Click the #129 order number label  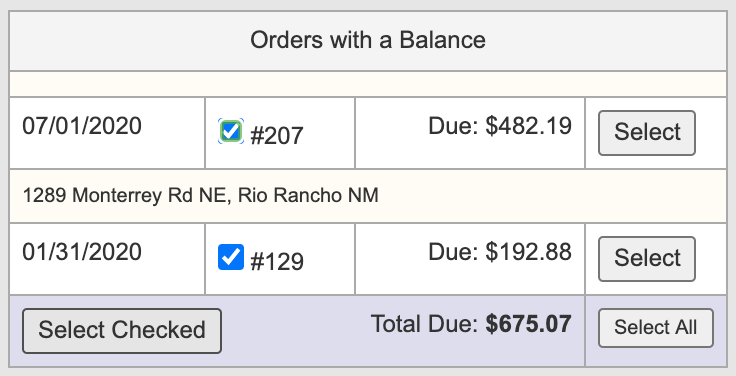pyautogui.click(x=277, y=262)
